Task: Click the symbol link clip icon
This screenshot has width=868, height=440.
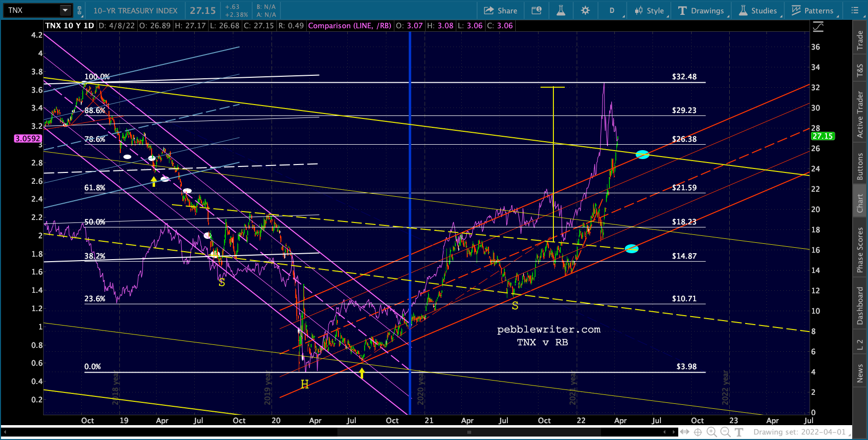Action: pyautogui.click(x=79, y=10)
